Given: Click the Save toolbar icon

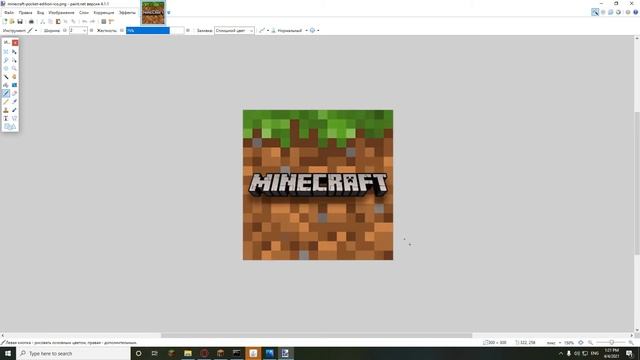Looking at the screenshot, I should click(x=20, y=22).
